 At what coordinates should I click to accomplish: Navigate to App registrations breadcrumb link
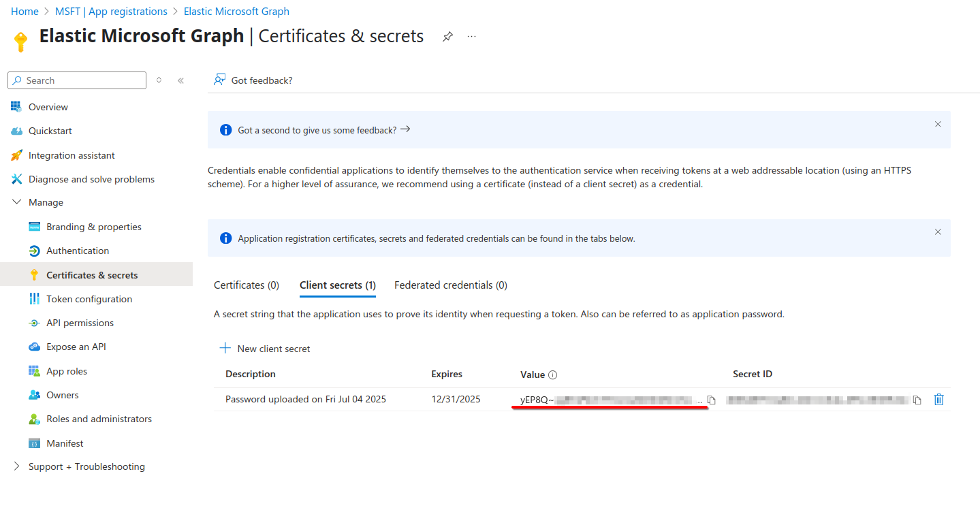[110, 11]
